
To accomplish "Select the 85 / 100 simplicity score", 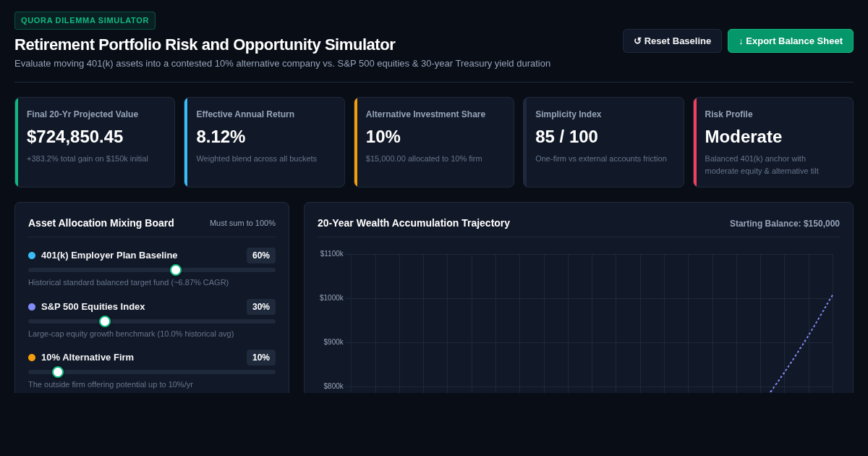I will 566,137.
